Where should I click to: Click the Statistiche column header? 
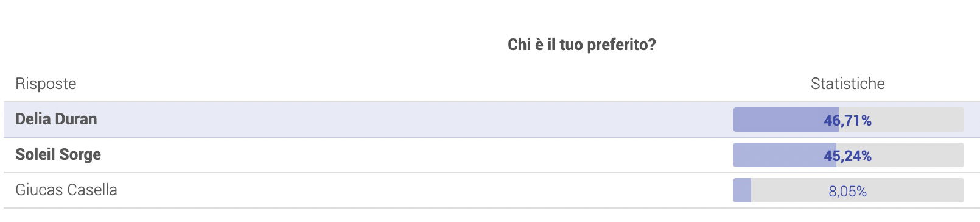tap(848, 84)
